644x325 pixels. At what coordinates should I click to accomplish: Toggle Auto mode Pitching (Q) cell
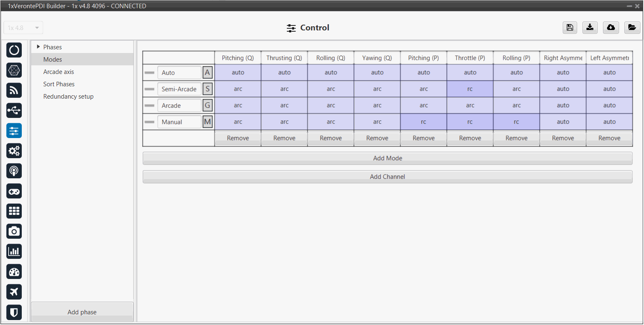click(x=238, y=73)
